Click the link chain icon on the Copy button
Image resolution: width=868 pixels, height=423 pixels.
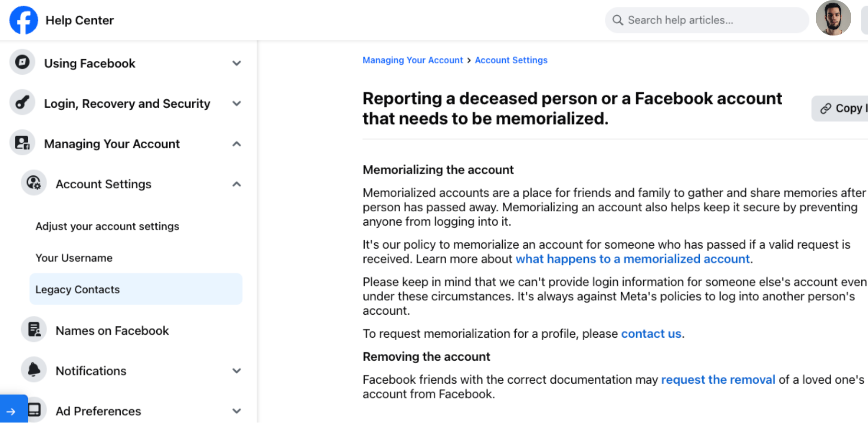825,109
